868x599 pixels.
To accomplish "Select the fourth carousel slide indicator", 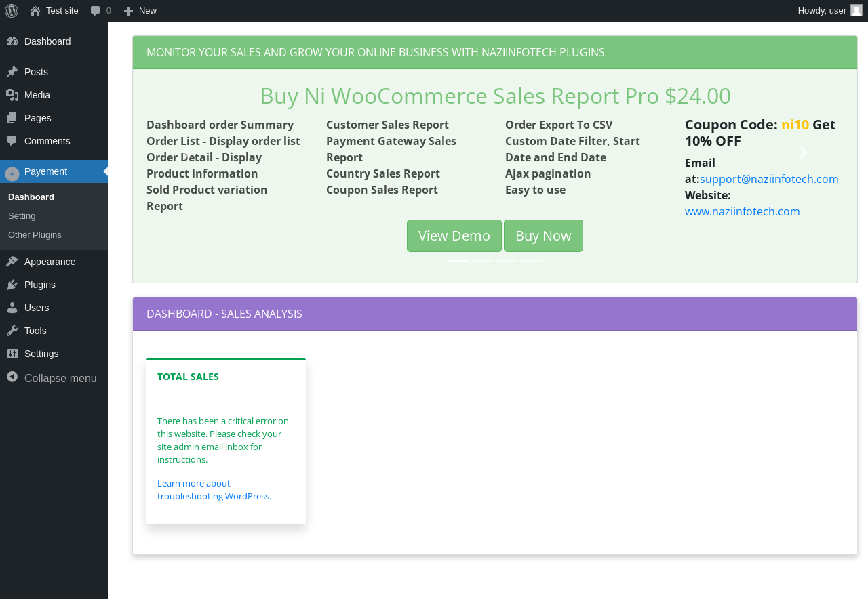I will (532, 260).
